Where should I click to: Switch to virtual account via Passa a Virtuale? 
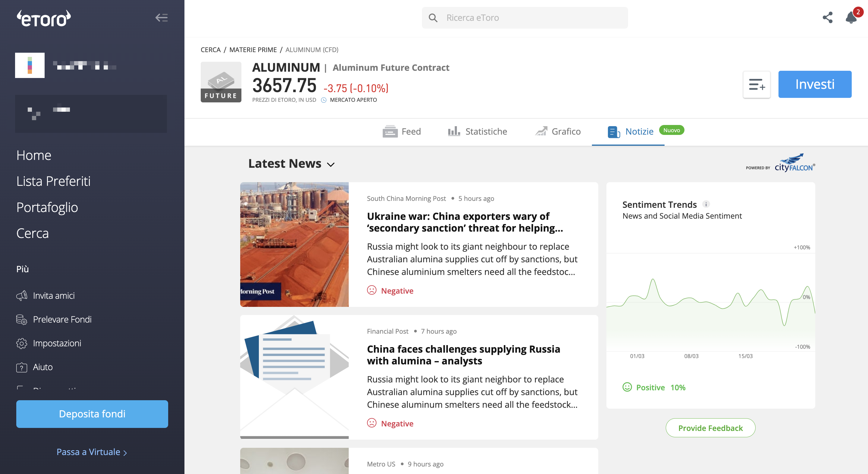(92, 452)
